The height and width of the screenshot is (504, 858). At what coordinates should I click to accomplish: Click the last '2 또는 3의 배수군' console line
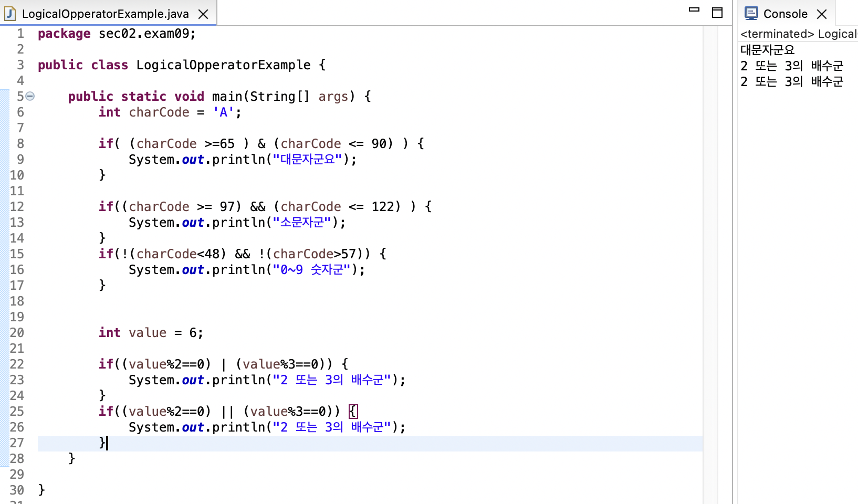[792, 81]
